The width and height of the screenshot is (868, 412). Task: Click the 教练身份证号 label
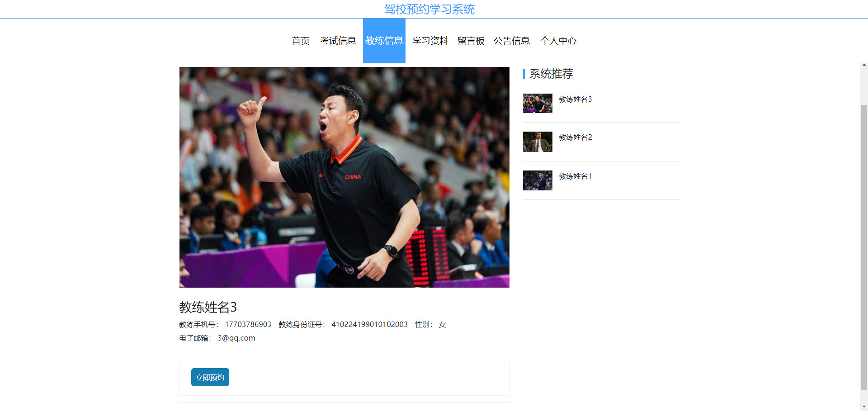(x=302, y=324)
